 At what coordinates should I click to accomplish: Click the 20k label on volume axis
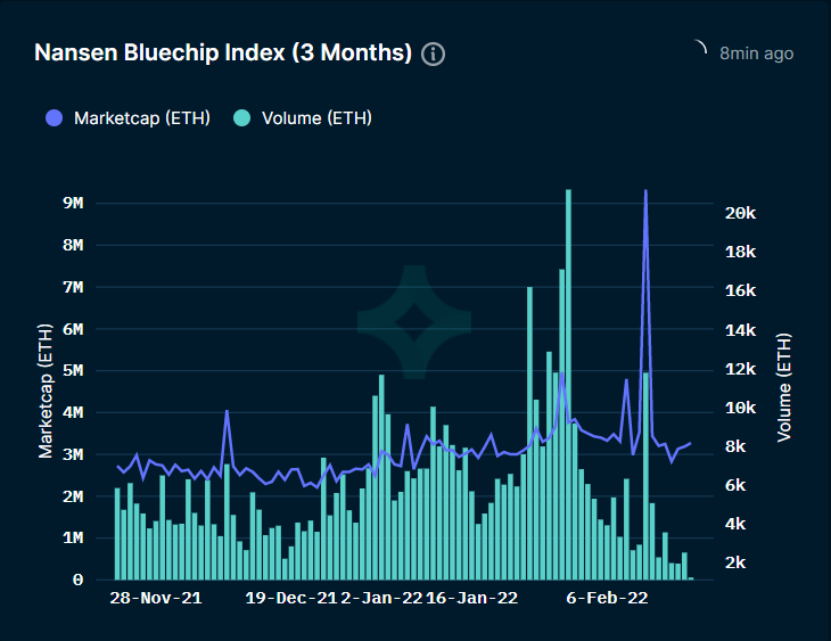740,213
